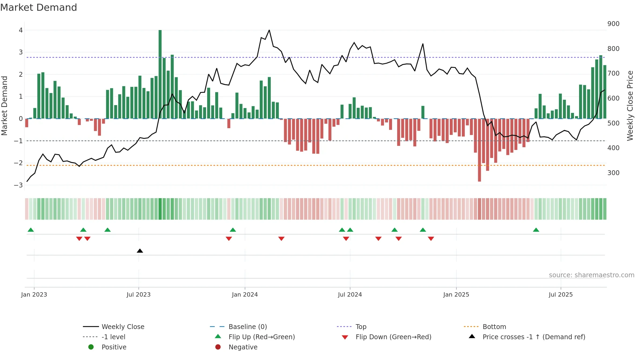Click the solid black Weekly Close legend line

click(x=91, y=327)
